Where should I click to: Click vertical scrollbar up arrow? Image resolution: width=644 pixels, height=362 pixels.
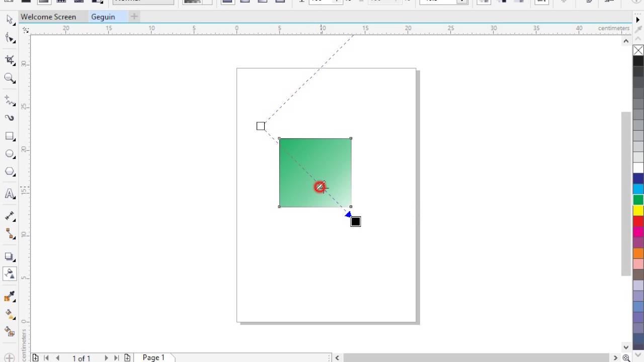point(626,41)
